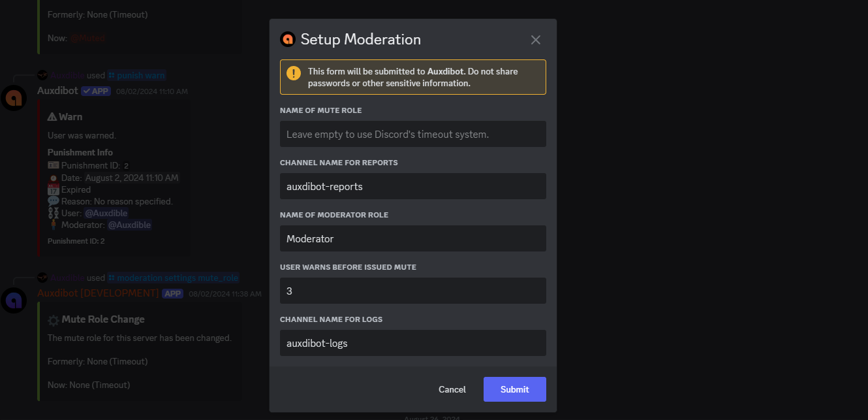
Task: Click the yellow warning exclamation icon
Action: [294, 73]
